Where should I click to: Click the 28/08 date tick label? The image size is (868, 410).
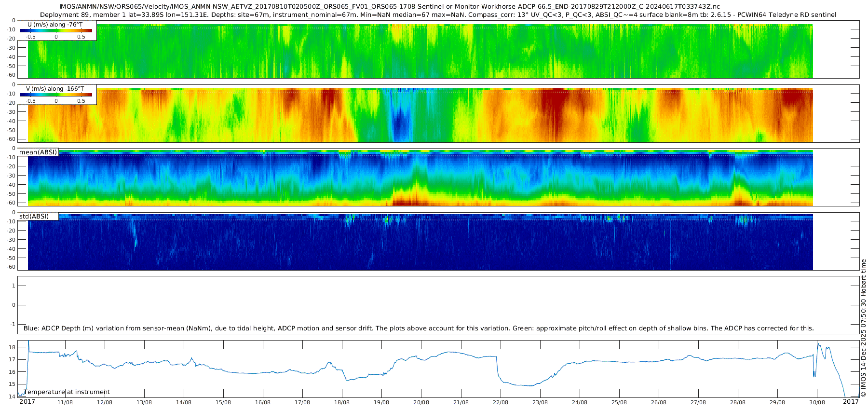(738, 402)
